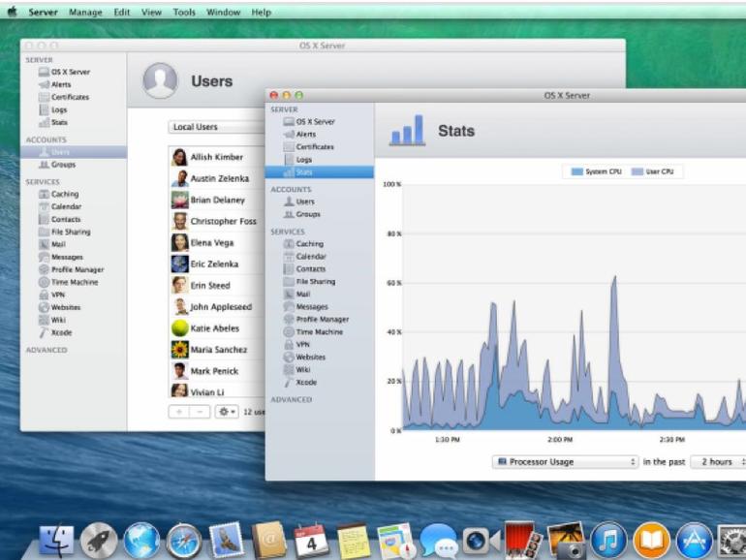Open the Local Users dropdown in Users window
Viewport: 746px width, 560px height.
216,127
